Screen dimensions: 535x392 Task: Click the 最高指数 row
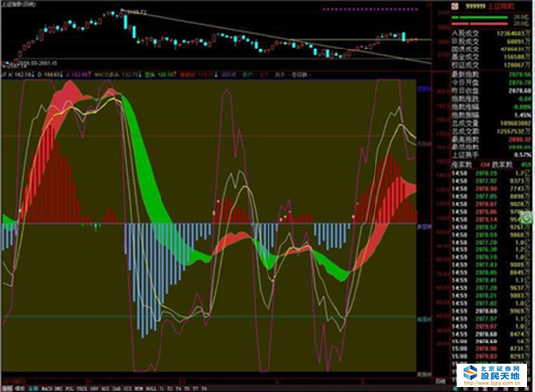tap(491, 139)
